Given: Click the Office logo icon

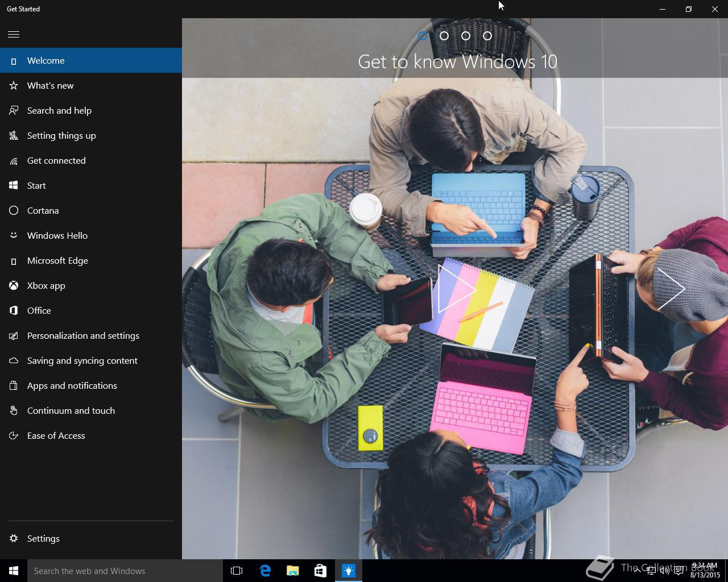Looking at the screenshot, I should pos(14,311).
